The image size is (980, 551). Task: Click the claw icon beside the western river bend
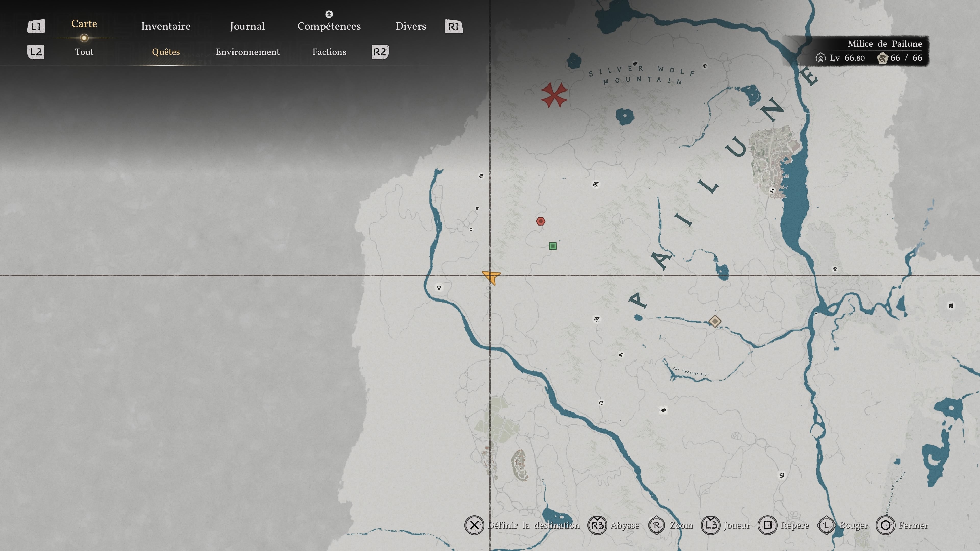click(439, 287)
